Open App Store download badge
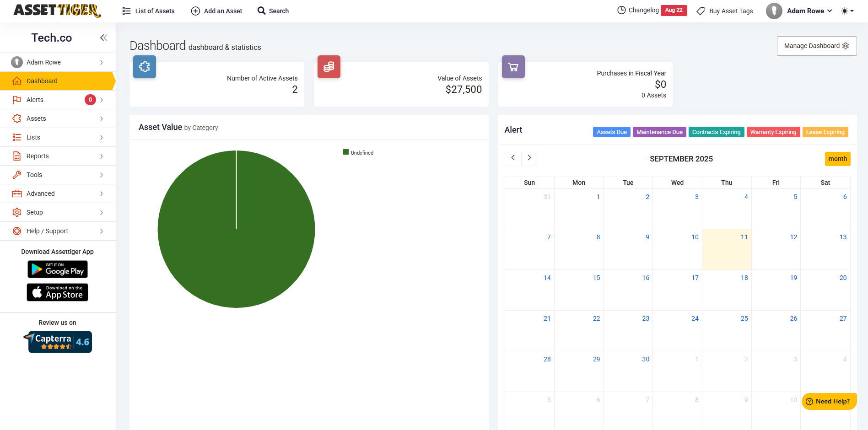The height and width of the screenshot is (430, 868). pos(58,292)
